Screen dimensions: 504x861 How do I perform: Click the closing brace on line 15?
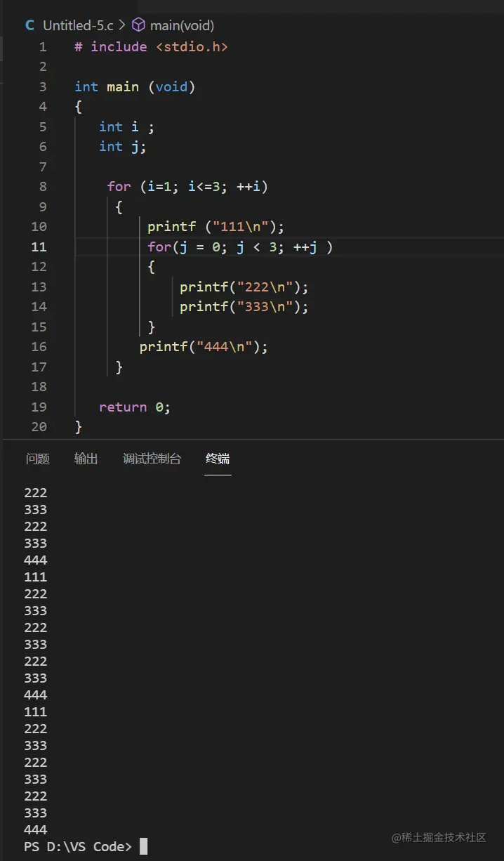[152, 327]
